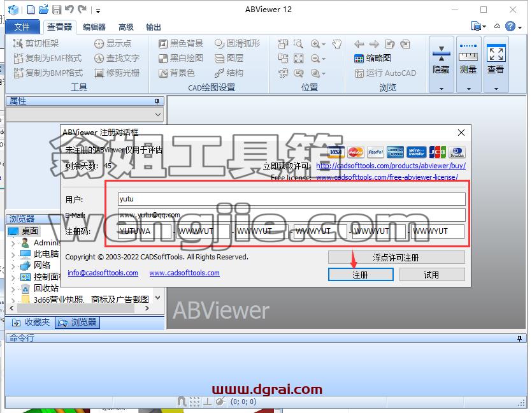Image resolution: width=532 pixels, height=413 pixels.
Task: Click the zoom out magnifier icon
Action: 315,59
